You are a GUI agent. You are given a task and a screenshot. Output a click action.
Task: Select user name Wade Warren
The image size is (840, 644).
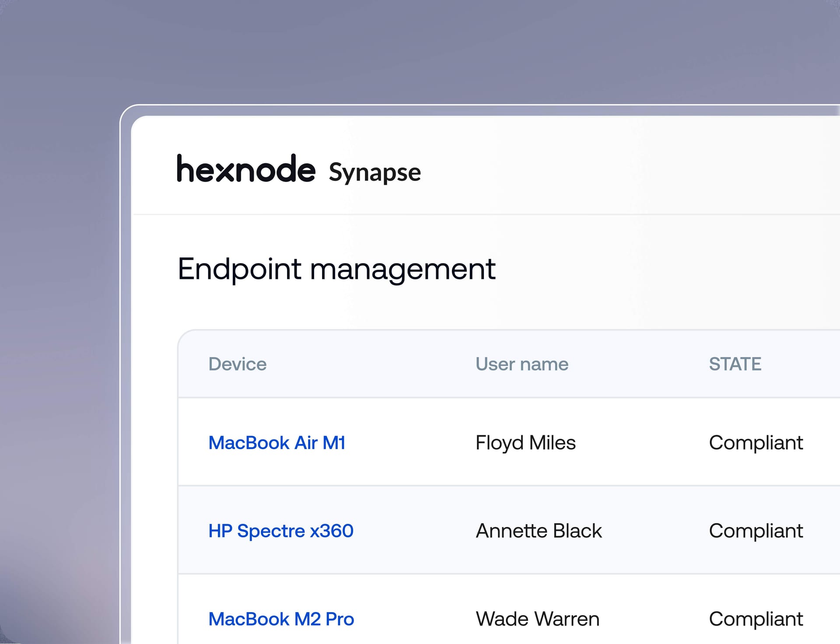pyautogui.click(x=537, y=619)
